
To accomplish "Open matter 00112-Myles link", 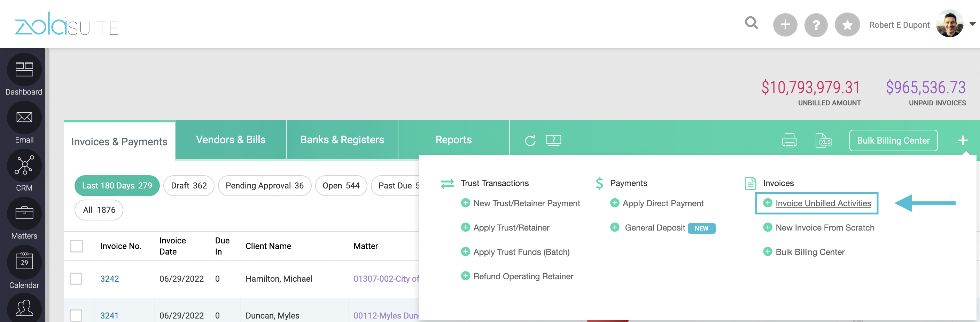I will tap(386, 315).
